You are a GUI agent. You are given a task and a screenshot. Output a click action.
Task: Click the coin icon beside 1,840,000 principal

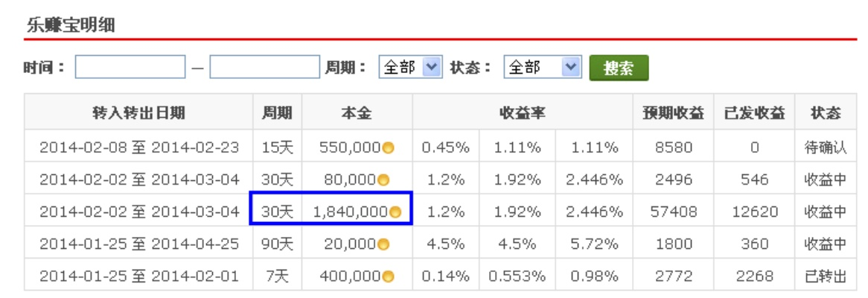[x=395, y=213]
